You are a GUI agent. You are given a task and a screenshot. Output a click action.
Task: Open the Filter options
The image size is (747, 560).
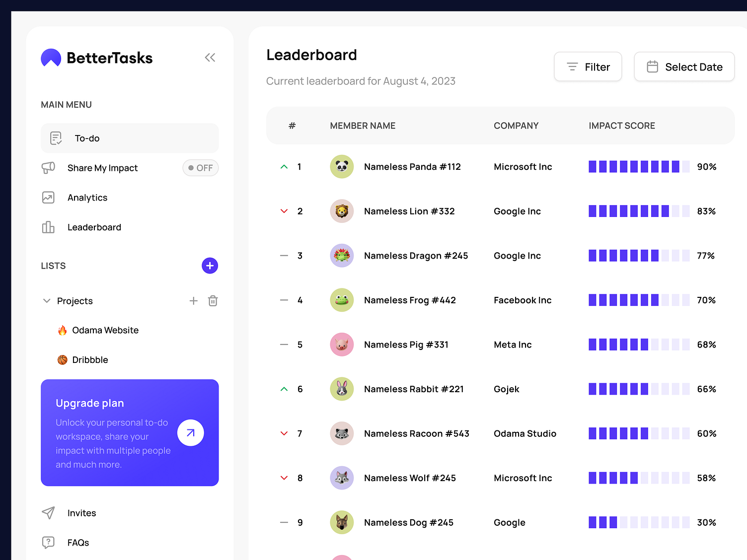pyautogui.click(x=588, y=67)
